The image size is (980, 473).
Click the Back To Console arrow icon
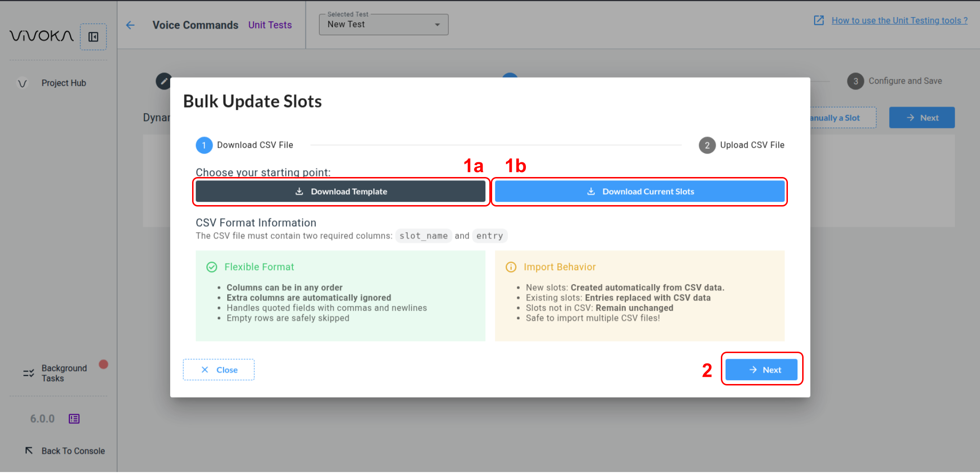(x=29, y=450)
